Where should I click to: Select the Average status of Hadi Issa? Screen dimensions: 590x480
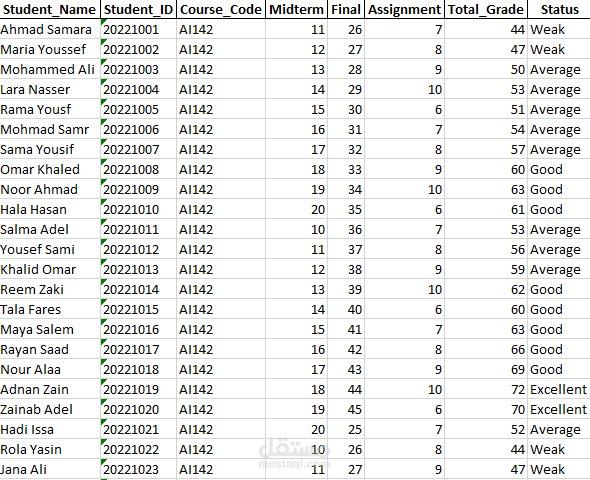click(559, 429)
